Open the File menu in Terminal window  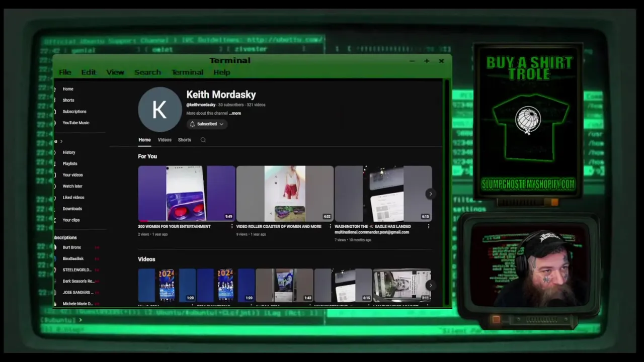65,72
